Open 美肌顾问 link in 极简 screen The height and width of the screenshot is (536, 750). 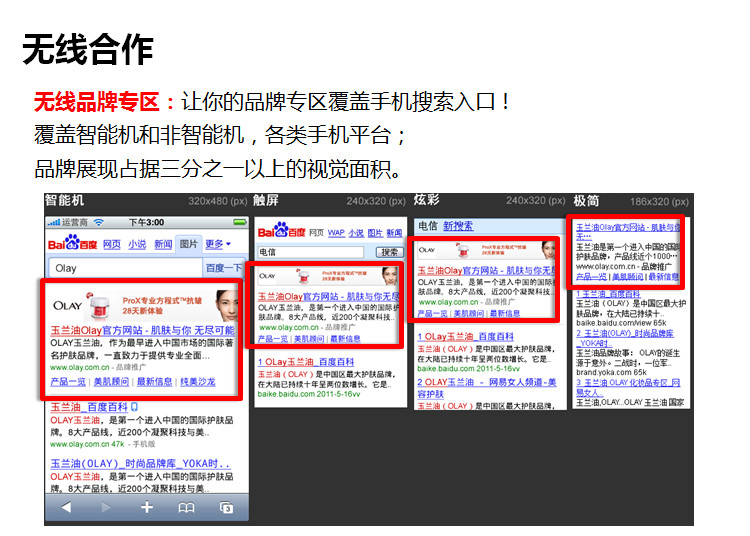(x=628, y=277)
